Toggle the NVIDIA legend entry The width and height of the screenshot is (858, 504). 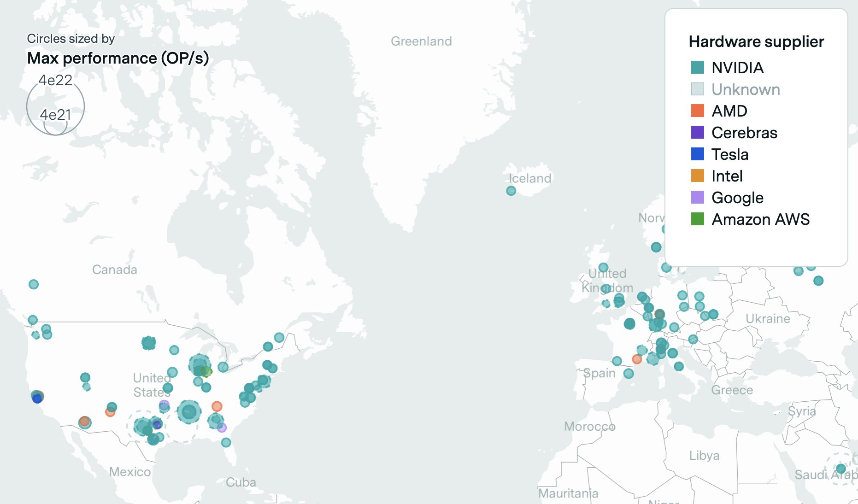pyautogui.click(x=738, y=68)
